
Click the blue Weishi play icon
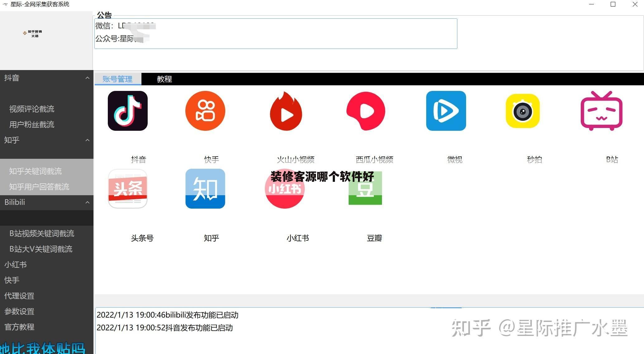[446, 111]
